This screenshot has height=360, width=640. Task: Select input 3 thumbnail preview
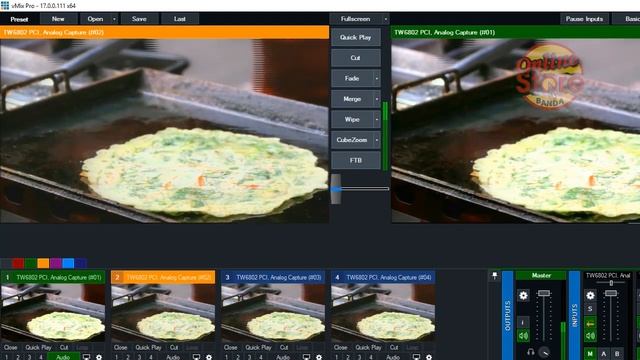pyautogui.click(x=273, y=313)
